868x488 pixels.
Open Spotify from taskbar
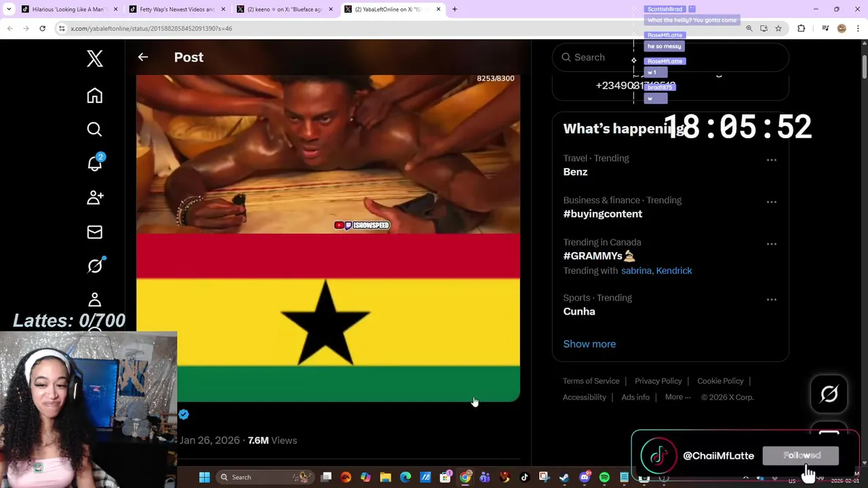604,477
